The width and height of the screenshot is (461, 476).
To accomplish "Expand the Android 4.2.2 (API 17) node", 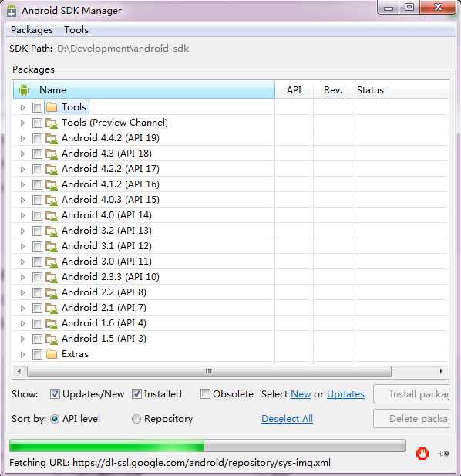I will coord(22,169).
